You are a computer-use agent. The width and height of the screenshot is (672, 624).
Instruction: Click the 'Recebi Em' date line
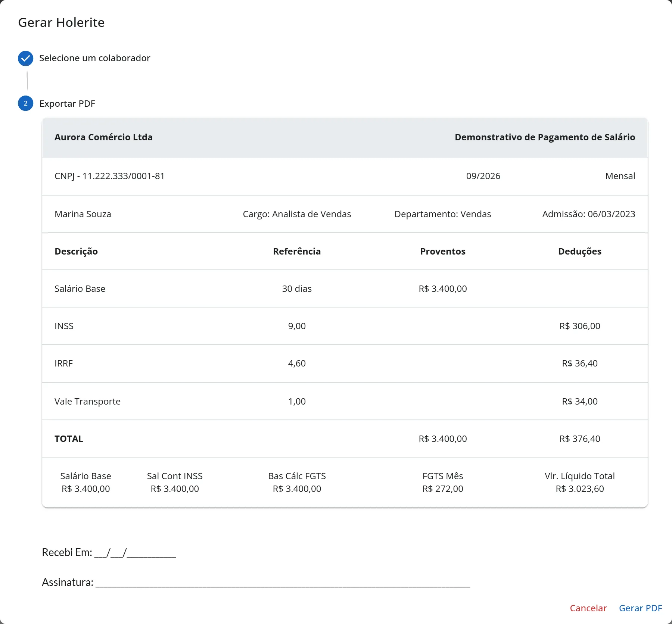coord(109,553)
